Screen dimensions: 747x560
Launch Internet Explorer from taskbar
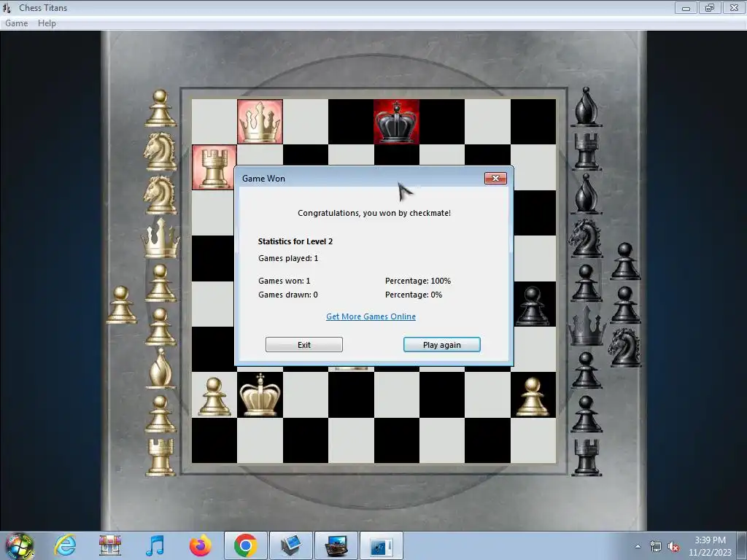coord(65,545)
